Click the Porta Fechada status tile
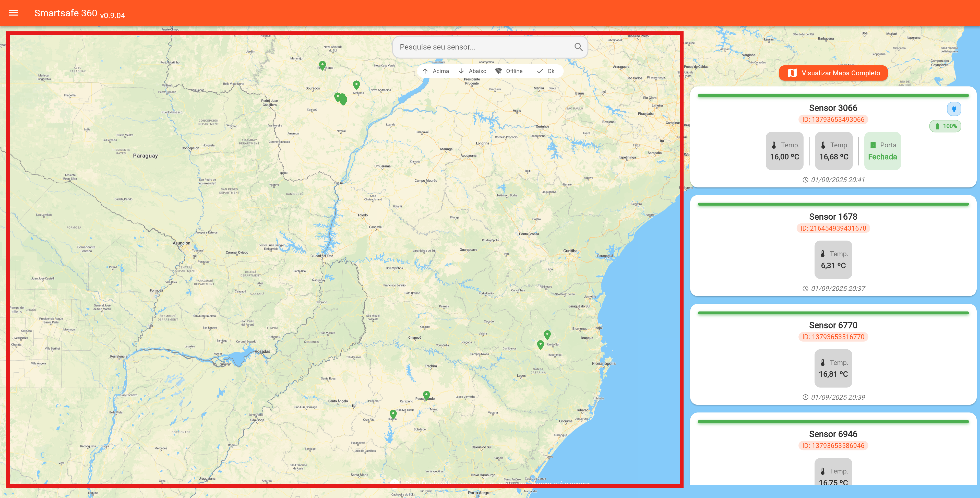 point(882,151)
